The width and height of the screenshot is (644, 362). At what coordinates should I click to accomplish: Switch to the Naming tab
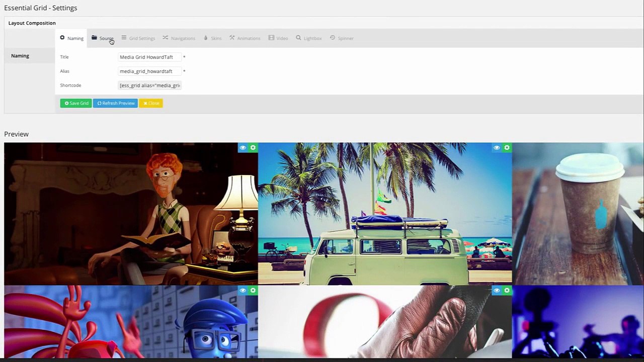pyautogui.click(x=71, y=38)
